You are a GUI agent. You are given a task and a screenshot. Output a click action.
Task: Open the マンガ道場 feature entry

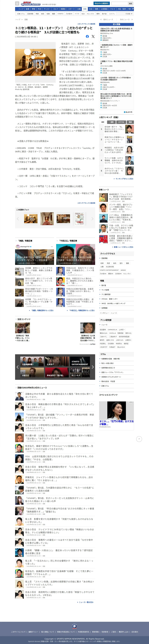click(116, 290)
